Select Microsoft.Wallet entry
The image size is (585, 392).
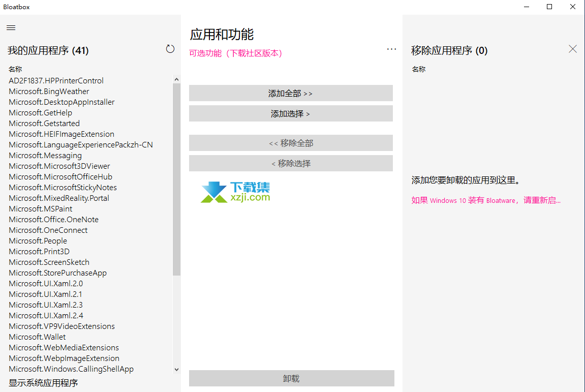point(37,337)
